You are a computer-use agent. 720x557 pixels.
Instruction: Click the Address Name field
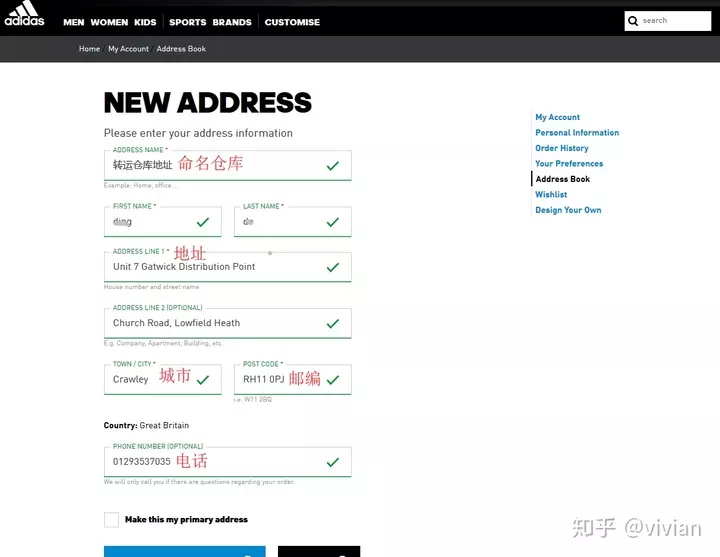[x=228, y=165]
